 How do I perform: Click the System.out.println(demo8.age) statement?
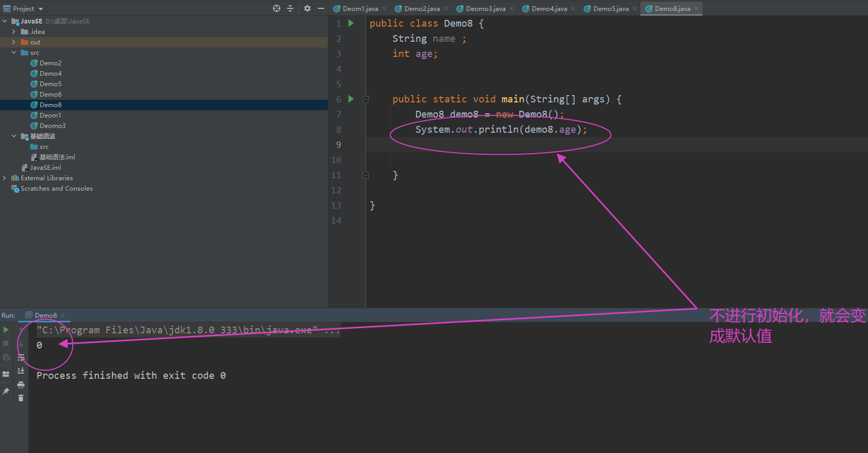501,130
